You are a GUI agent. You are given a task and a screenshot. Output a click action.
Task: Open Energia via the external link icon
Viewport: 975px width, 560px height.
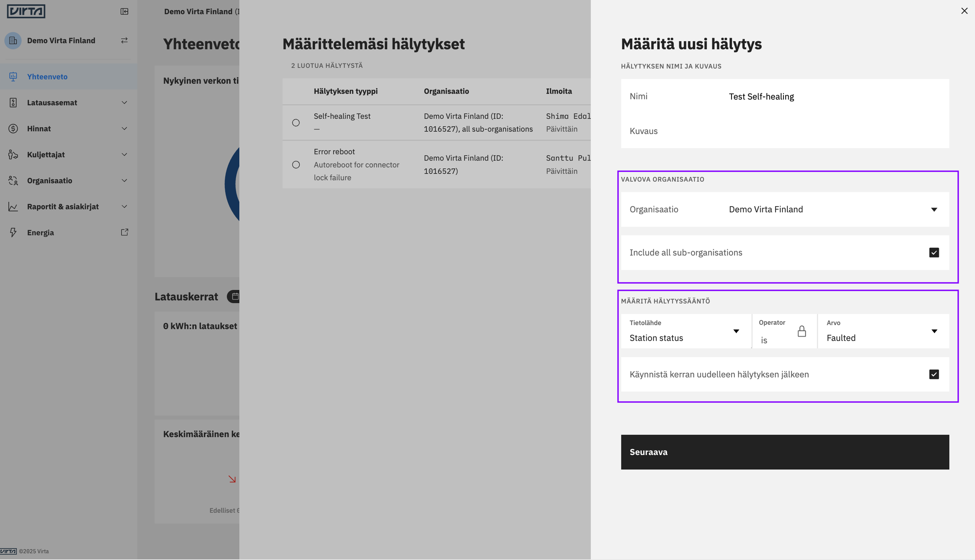tap(124, 232)
